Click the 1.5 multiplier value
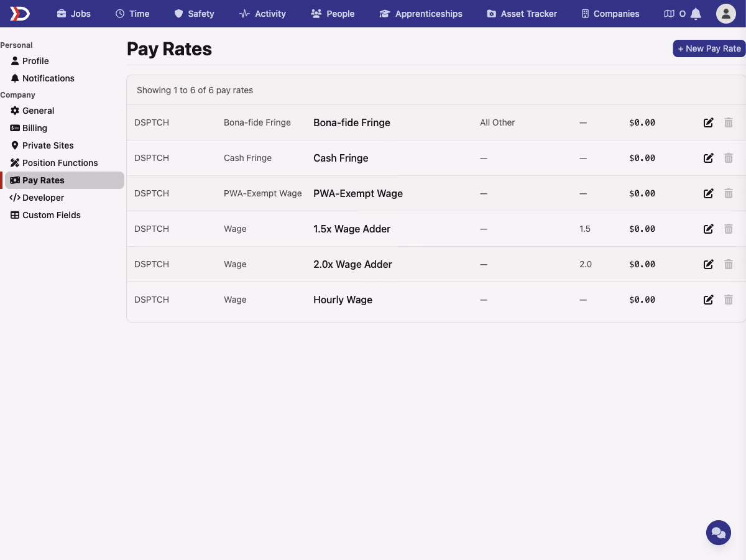Screen dimensions: 746x560 tap(585, 229)
